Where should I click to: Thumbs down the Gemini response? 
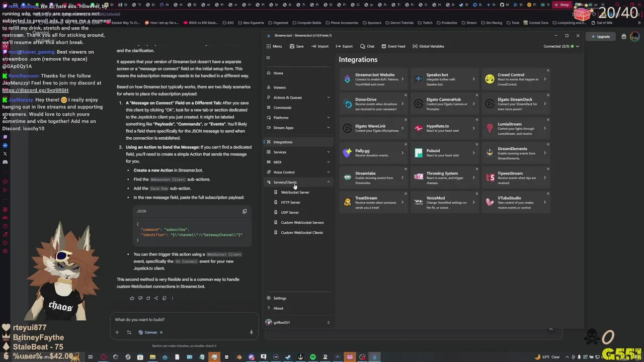(140, 298)
